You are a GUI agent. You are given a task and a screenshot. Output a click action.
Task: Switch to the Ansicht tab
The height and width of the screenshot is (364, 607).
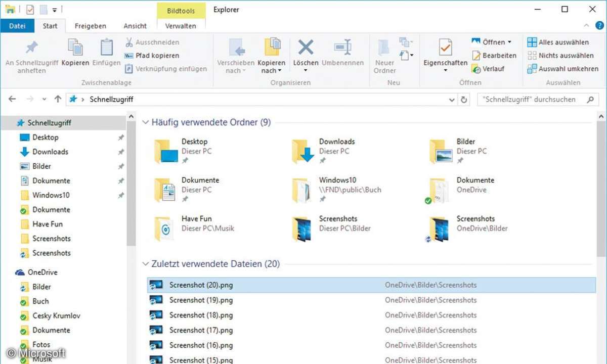pos(135,26)
